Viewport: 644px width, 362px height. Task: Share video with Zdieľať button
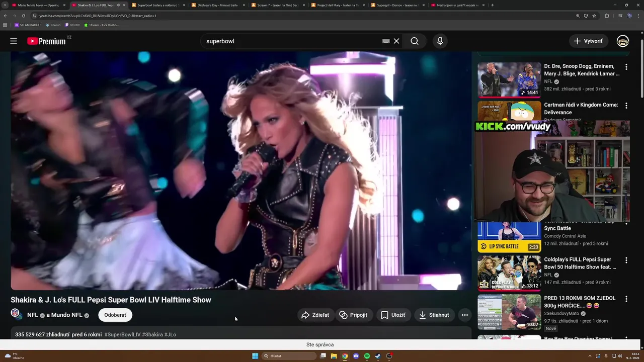(315, 315)
